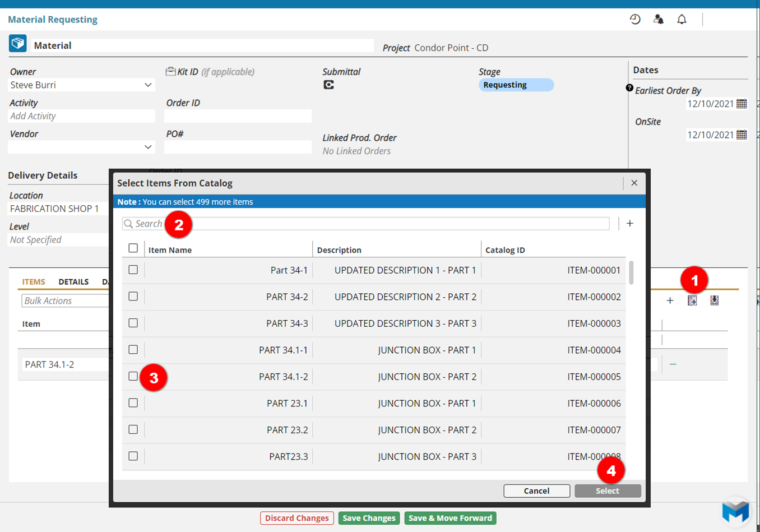Toggle the select-all checkbox in catalog header
760x532 pixels.
pos(133,248)
